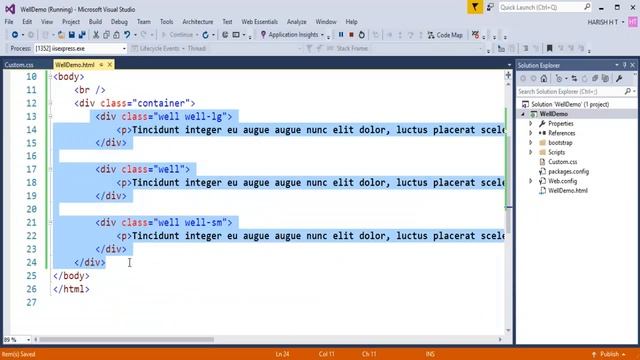Click the feedback icon beside Quick Launch
The height and width of the screenshot is (360, 640).
[x=490, y=7]
